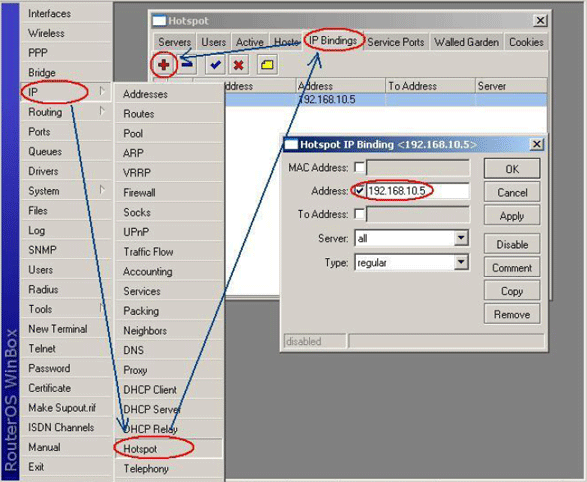
Task: Click the blue checkmark Enable icon
Action: [215, 65]
